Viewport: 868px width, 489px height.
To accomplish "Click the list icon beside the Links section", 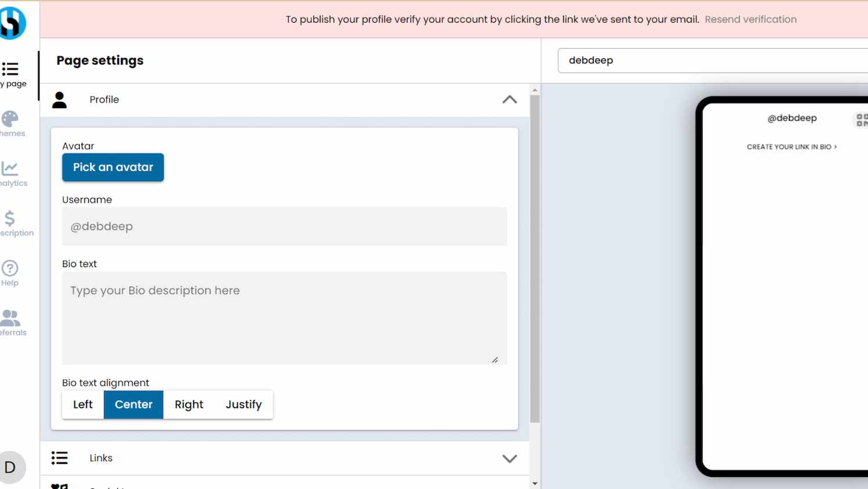I will pyautogui.click(x=60, y=458).
